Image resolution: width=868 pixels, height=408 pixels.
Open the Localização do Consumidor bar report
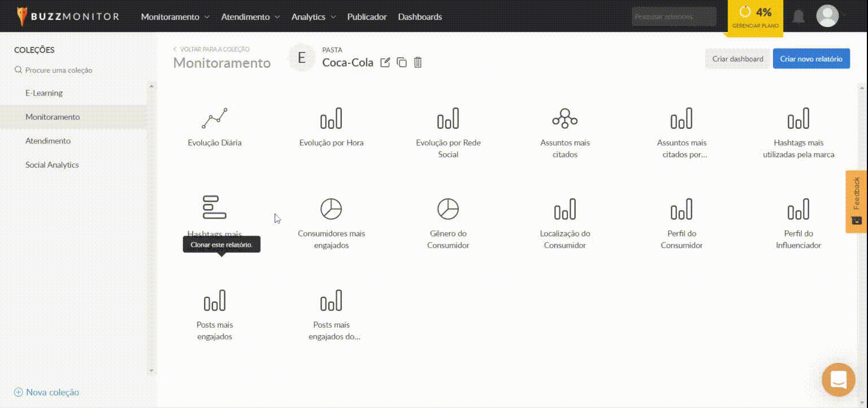[565, 209]
